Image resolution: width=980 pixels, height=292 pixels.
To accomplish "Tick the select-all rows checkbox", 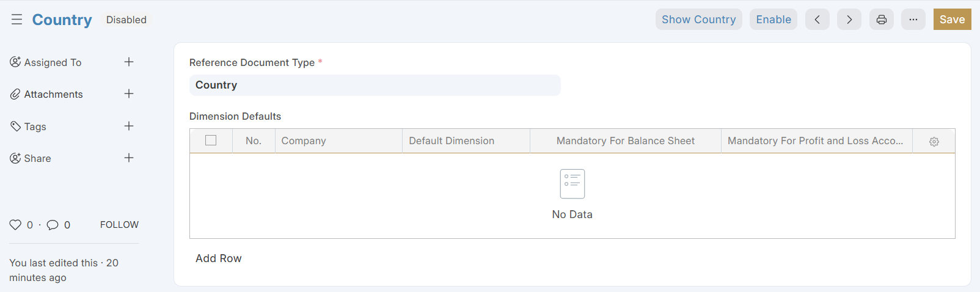I will [x=211, y=141].
